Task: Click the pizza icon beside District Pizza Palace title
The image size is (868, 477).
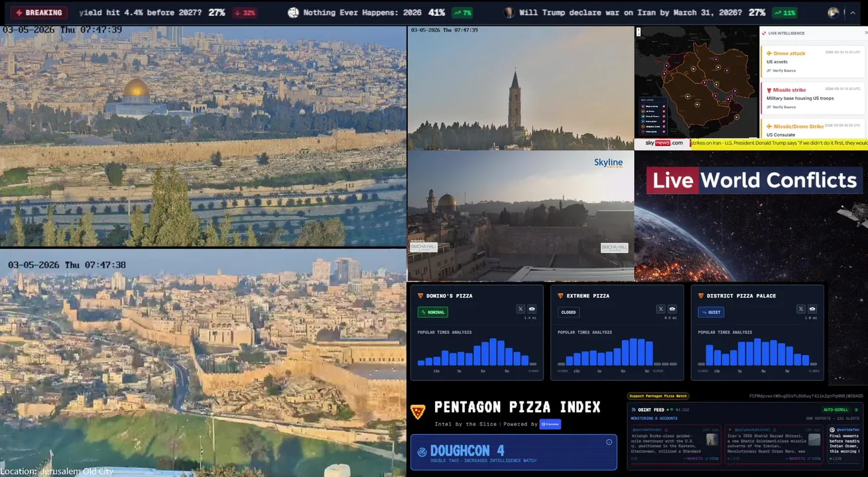Action: click(x=700, y=295)
